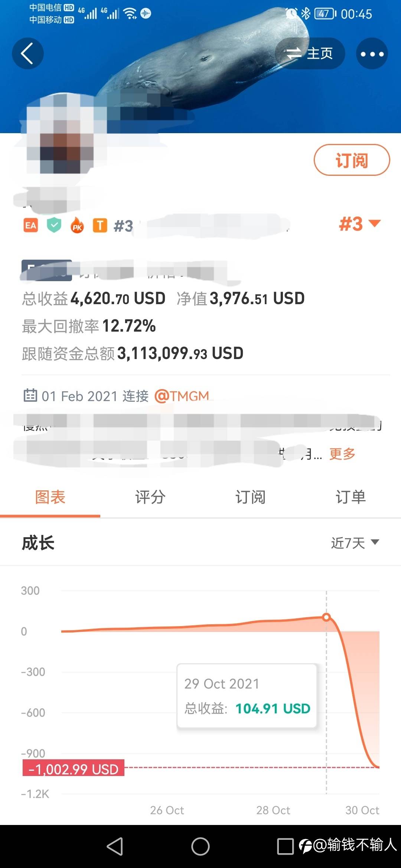Tap the 订阅 subscribe button
The image size is (401, 868).
352,160
